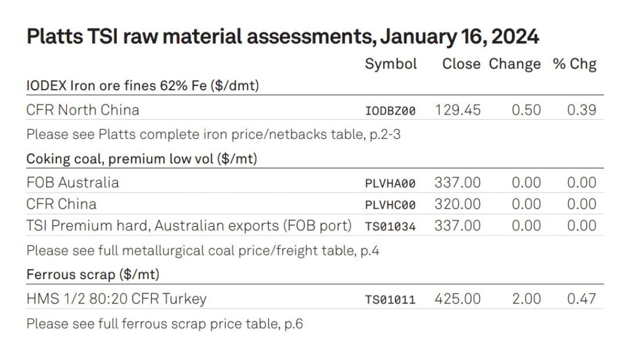Click the 320.00 close price for CFR China

(x=458, y=204)
